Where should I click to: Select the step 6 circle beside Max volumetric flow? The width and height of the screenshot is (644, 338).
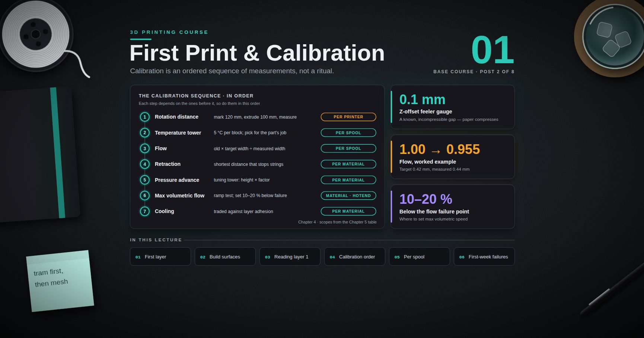pos(145,196)
